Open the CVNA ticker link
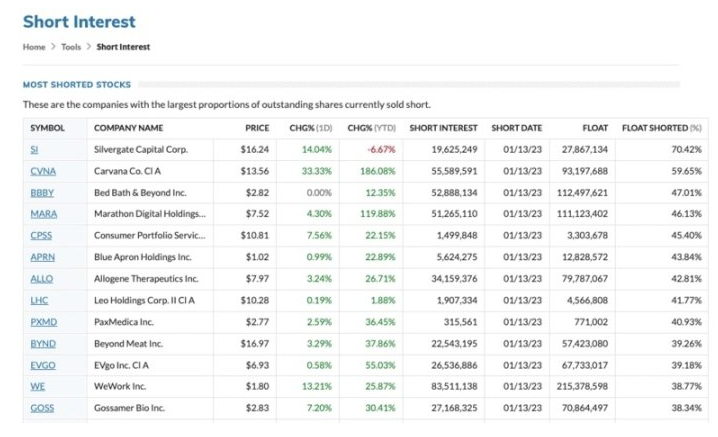718x437 pixels. [x=43, y=171]
